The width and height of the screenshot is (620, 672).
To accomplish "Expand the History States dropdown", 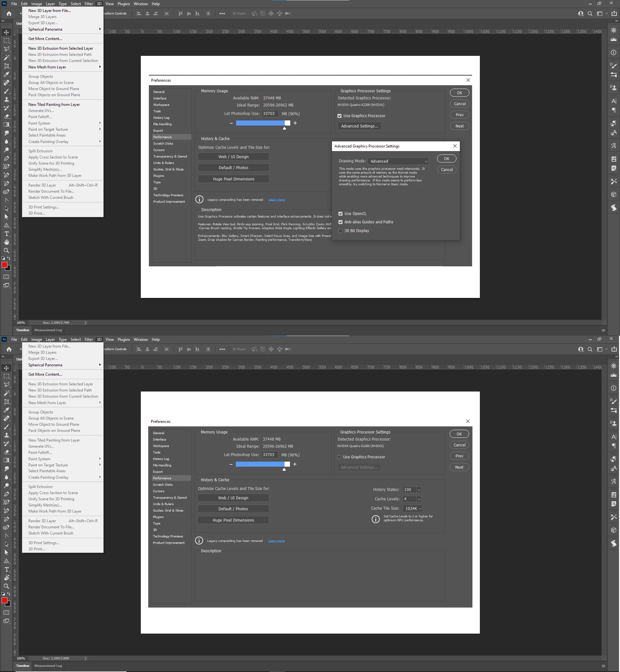I will (418, 490).
